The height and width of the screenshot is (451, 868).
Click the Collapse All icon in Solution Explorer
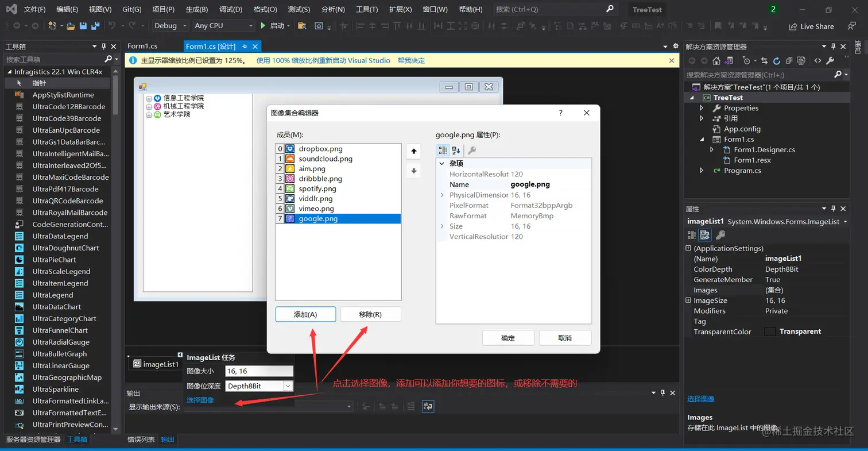(x=789, y=60)
